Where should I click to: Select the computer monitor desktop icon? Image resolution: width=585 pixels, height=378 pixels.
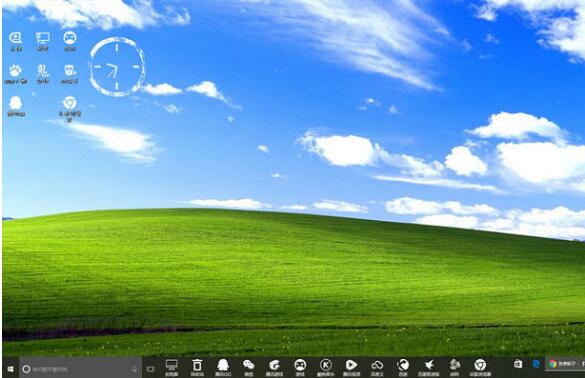43,41
